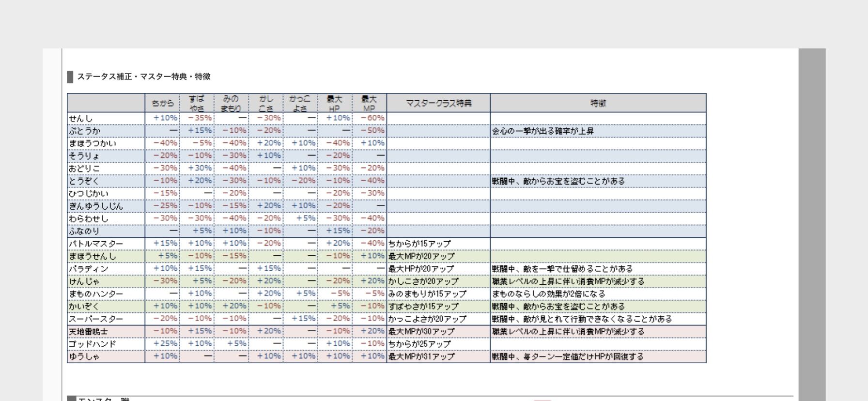The height and width of the screenshot is (401, 868).
Task: Click the +15% かしこさ value for パラディン
Action: coord(269,269)
